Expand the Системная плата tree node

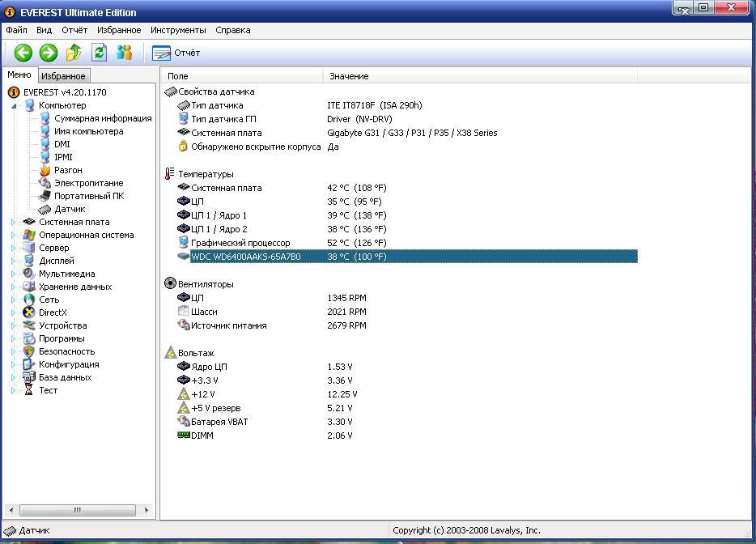click(x=14, y=223)
